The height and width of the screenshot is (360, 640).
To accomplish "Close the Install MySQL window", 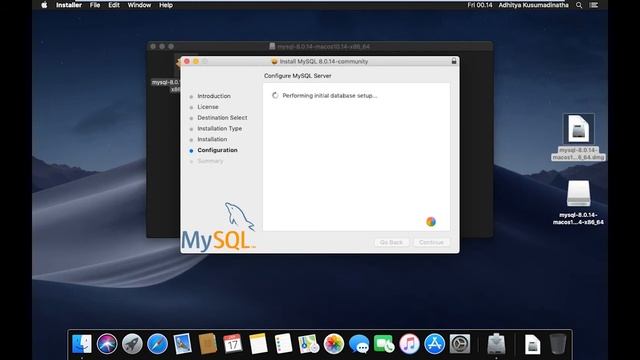I will tap(187, 61).
